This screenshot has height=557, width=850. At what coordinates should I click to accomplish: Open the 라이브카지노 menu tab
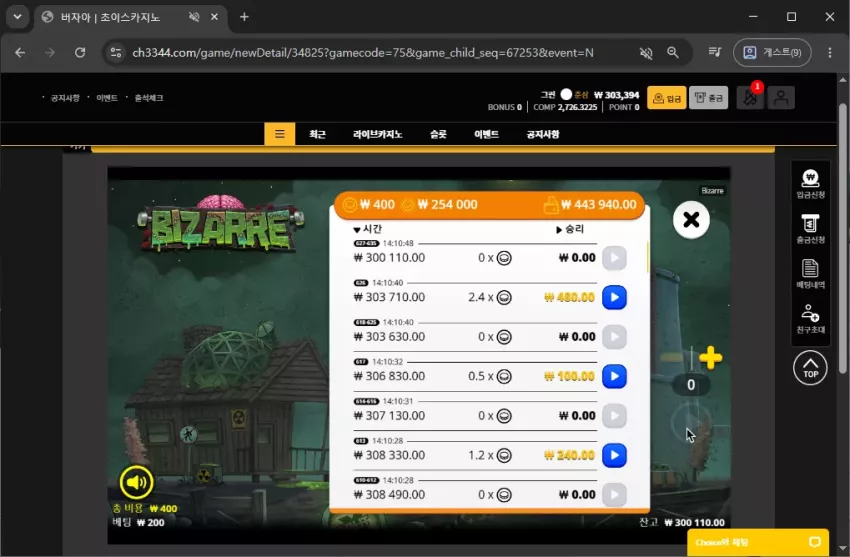pos(377,134)
